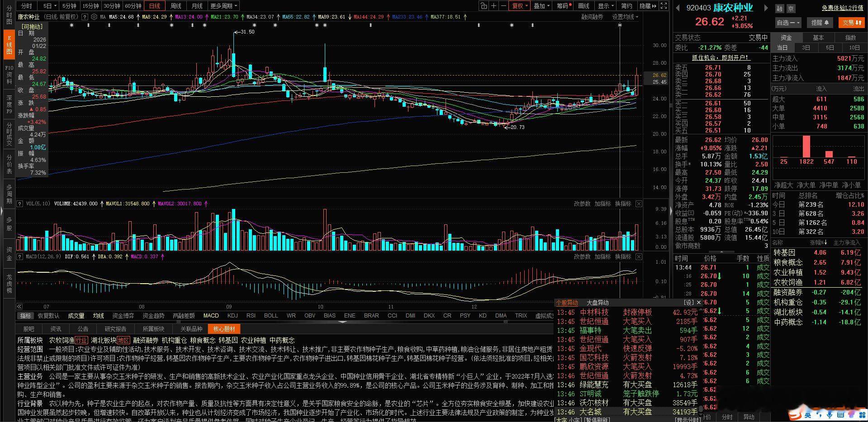Click the timeline scroll left double-arrow icon
The height and width of the screenshot is (422, 868).
pos(20,307)
